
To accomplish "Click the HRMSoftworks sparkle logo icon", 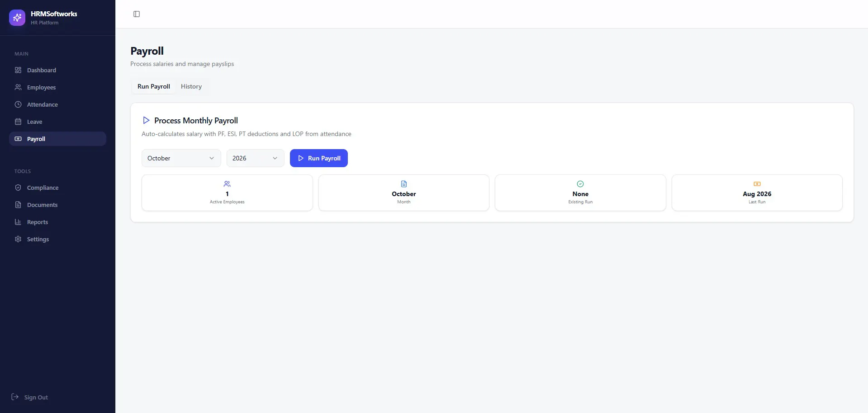I will [x=17, y=18].
